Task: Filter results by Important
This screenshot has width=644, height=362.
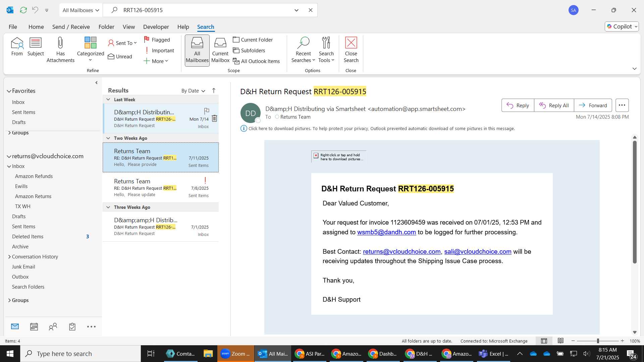Action: (159, 50)
